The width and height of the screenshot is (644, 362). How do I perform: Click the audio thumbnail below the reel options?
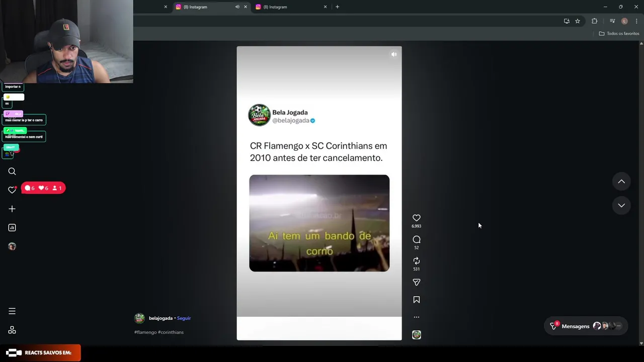point(417,335)
